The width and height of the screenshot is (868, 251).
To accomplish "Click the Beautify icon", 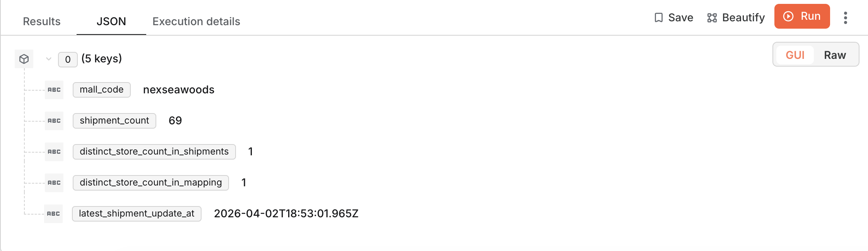I will (x=712, y=17).
